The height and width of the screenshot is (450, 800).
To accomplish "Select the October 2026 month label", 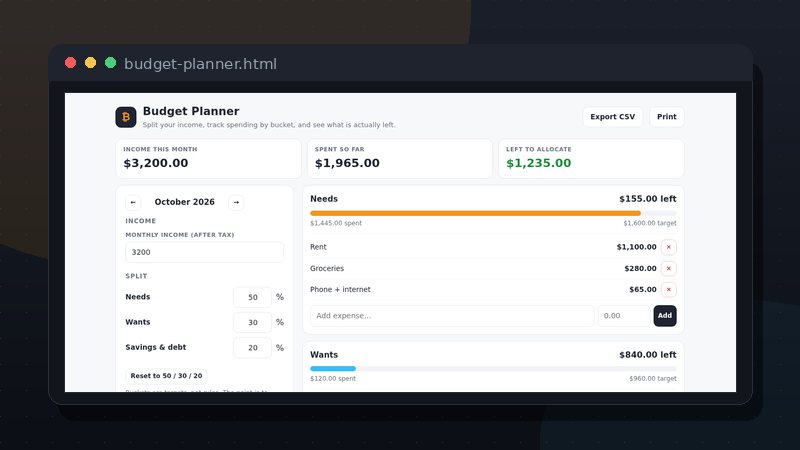I will (x=185, y=202).
